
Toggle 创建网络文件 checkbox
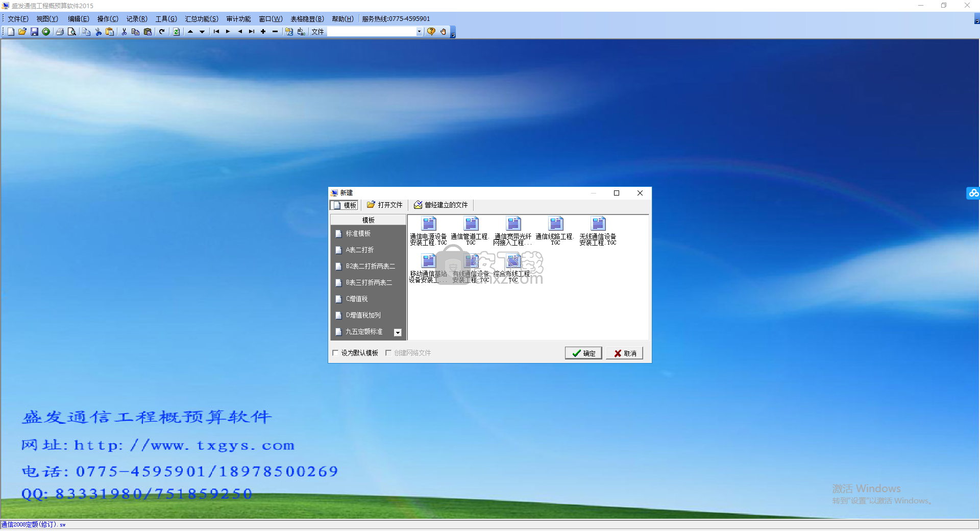click(x=388, y=353)
